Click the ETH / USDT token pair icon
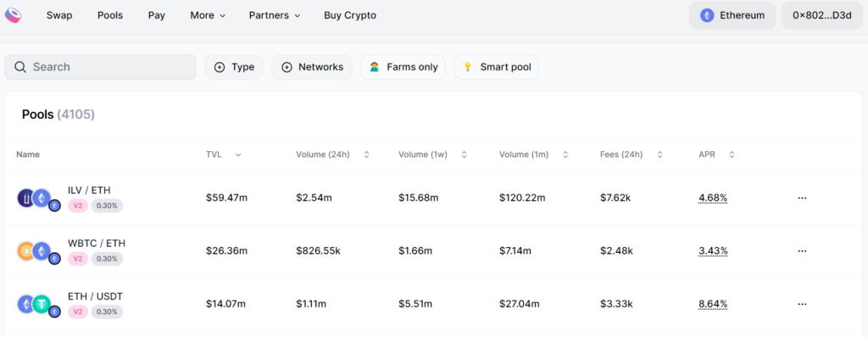 [37, 306]
